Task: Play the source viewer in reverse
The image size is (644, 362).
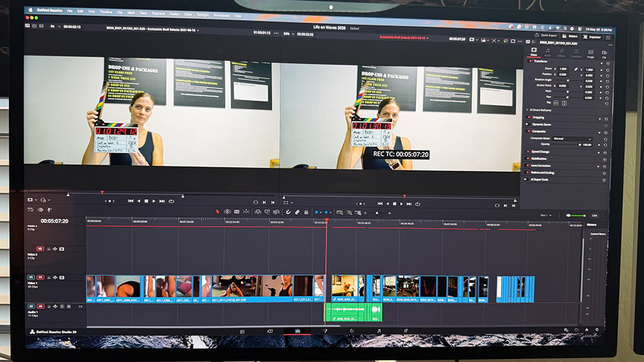Action: (138, 201)
